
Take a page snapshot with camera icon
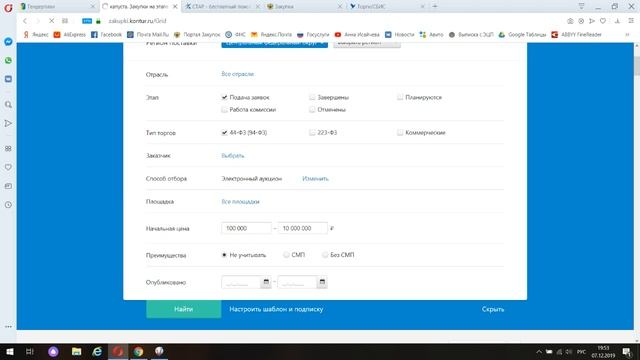[x=570, y=21]
